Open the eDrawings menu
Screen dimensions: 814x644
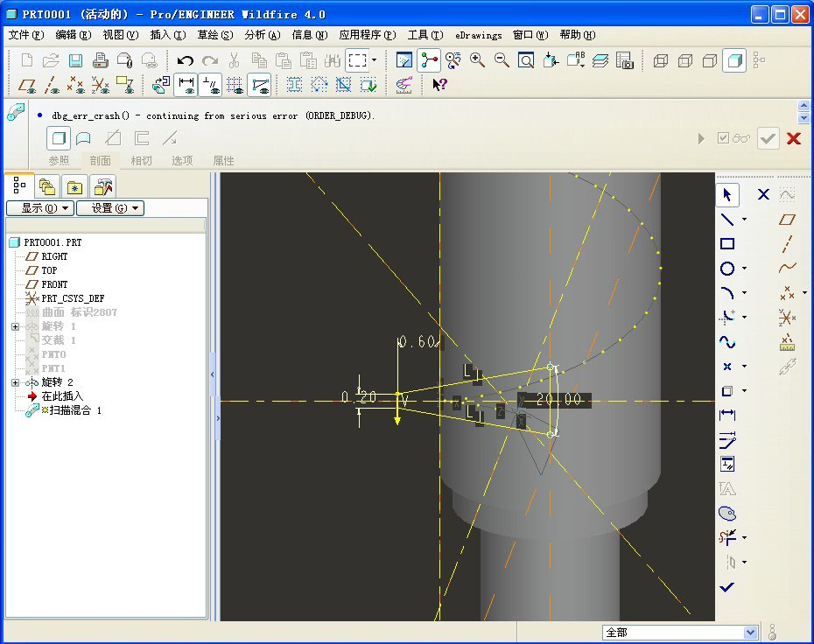point(479,35)
